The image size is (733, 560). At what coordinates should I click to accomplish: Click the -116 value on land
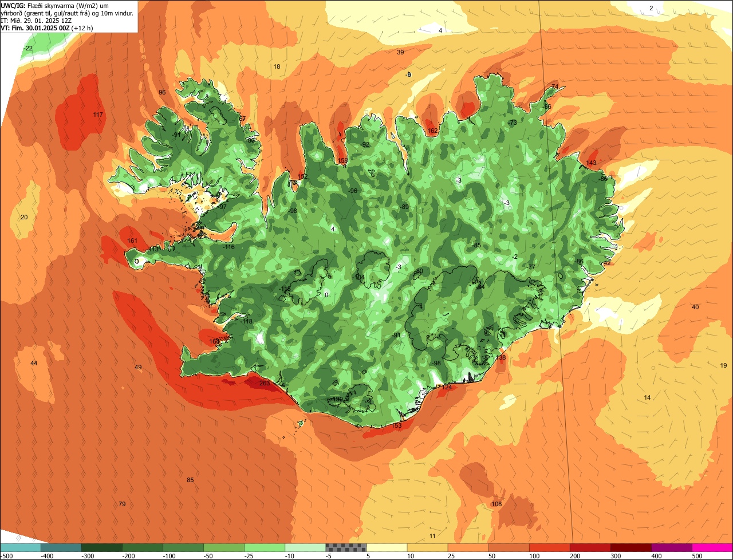tap(228, 247)
